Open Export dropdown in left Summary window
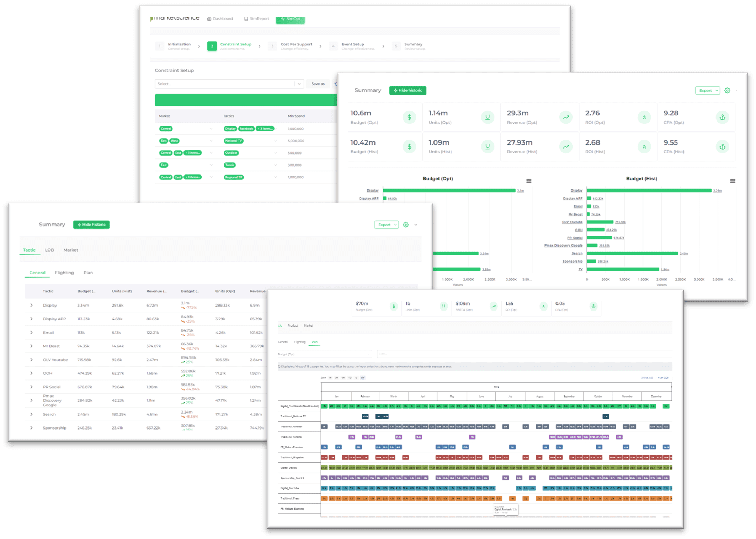Image resolution: width=756 pixels, height=539 pixels. pyautogui.click(x=386, y=225)
